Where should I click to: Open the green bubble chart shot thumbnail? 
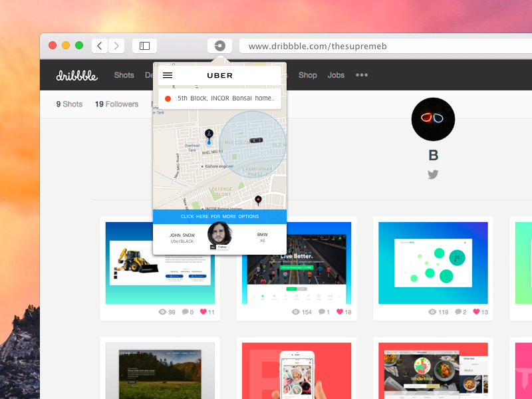pyautogui.click(x=433, y=263)
